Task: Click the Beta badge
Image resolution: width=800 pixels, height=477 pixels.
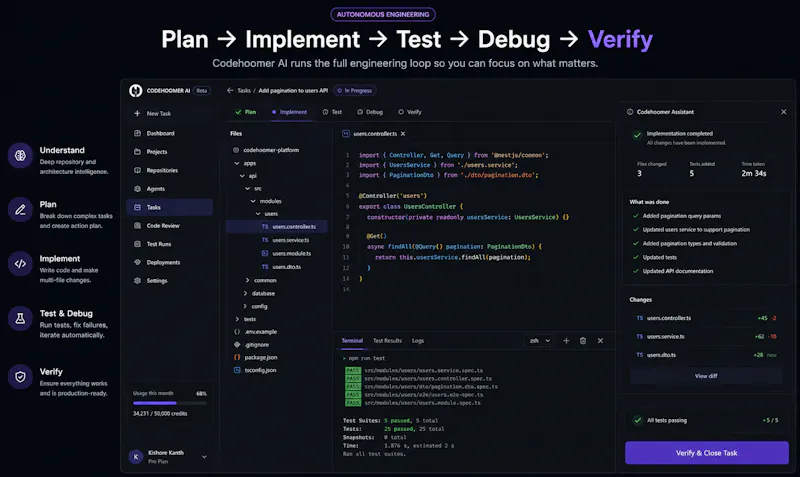Action: [202, 90]
